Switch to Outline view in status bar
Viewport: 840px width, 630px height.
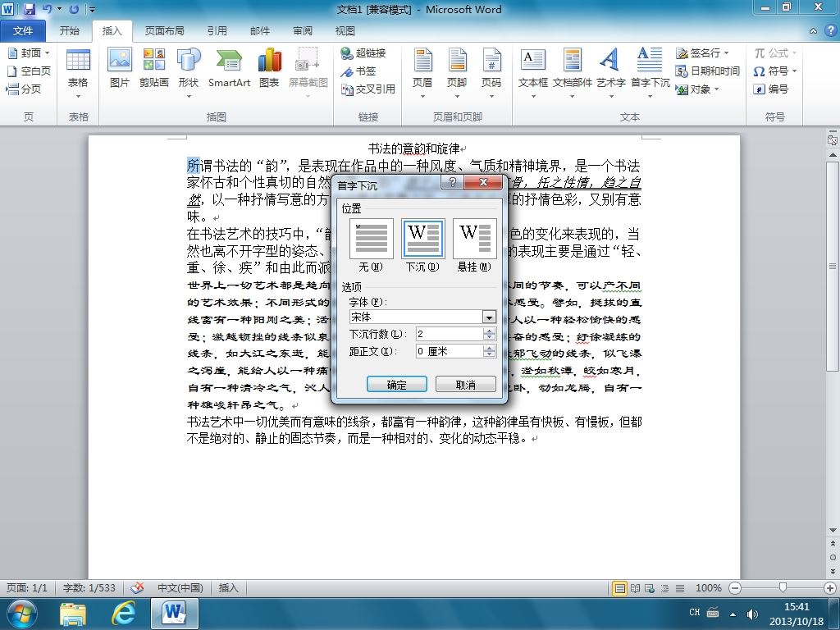coord(664,588)
